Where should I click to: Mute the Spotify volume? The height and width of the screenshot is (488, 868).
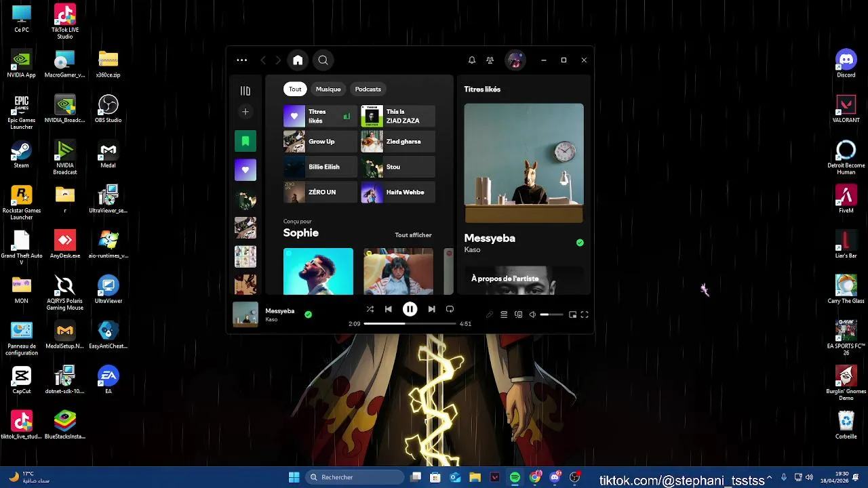coord(532,314)
